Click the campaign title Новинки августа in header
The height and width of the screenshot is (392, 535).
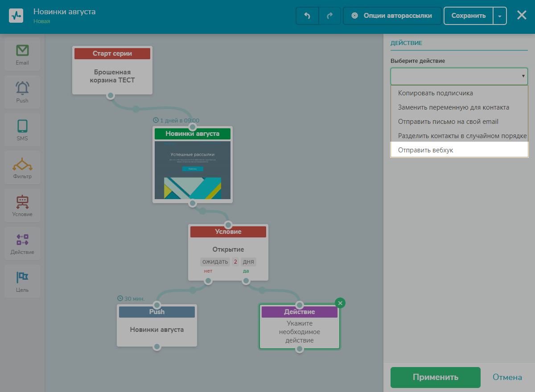pyautogui.click(x=64, y=11)
